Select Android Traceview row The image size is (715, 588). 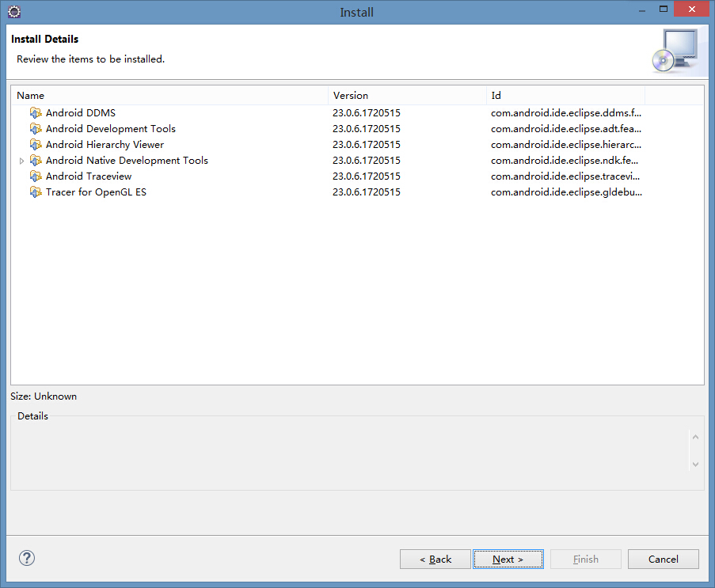tap(357, 176)
